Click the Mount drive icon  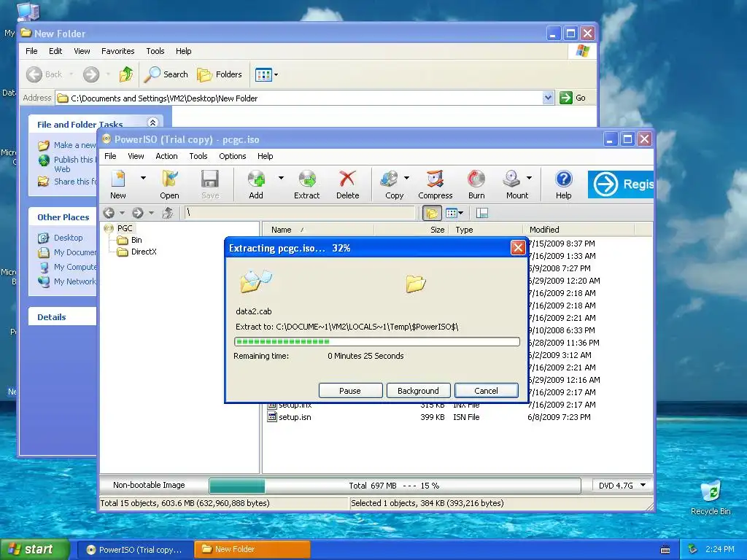coord(512,179)
